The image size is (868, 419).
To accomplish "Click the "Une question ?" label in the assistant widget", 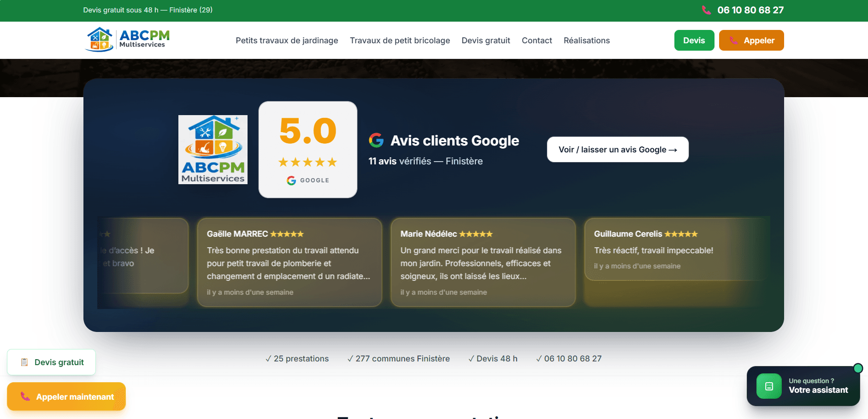I will 811,381.
